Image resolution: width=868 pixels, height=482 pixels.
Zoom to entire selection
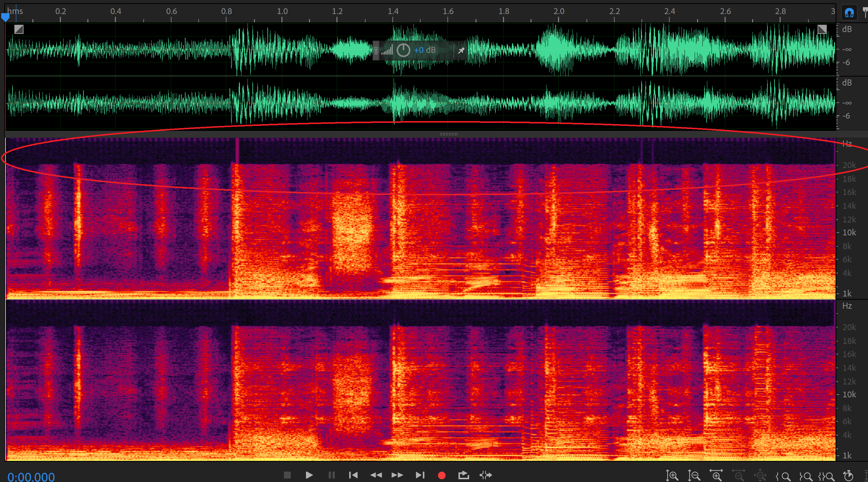click(x=826, y=476)
